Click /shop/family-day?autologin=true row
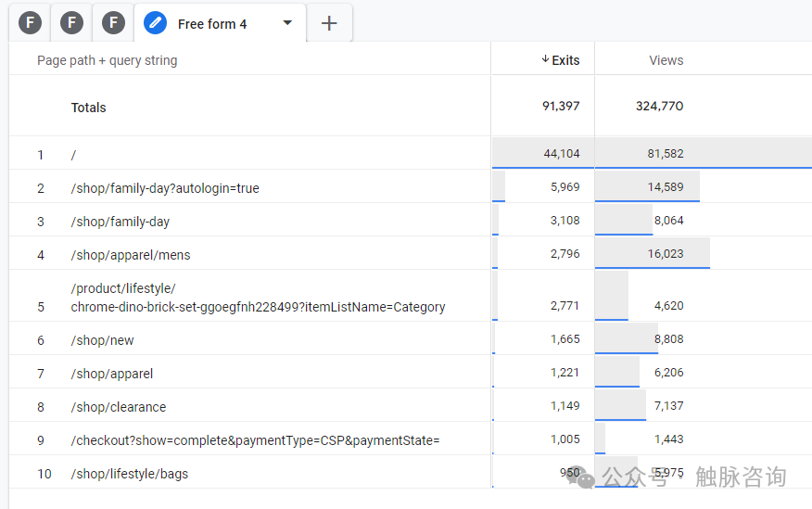Viewport: 812px width, 509px height. pos(165,188)
